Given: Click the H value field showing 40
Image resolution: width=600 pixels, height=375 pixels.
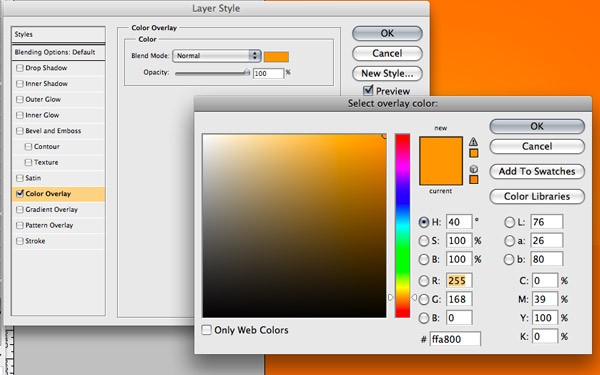Looking at the screenshot, I should pyautogui.click(x=459, y=222).
